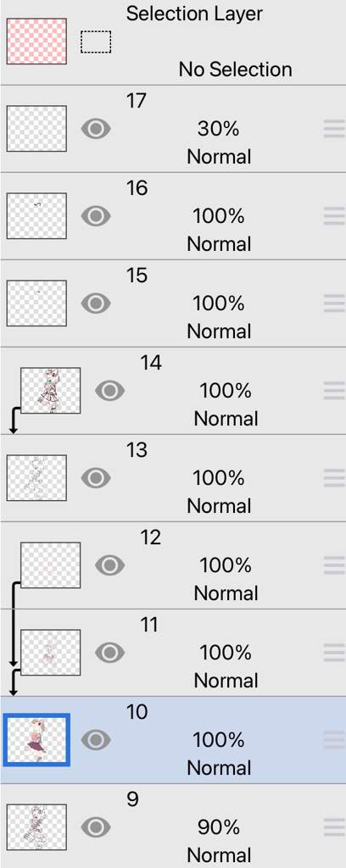Select layer 14 character thumbnail
Viewport: 346px width, 868px height.
tap(50, 390)
